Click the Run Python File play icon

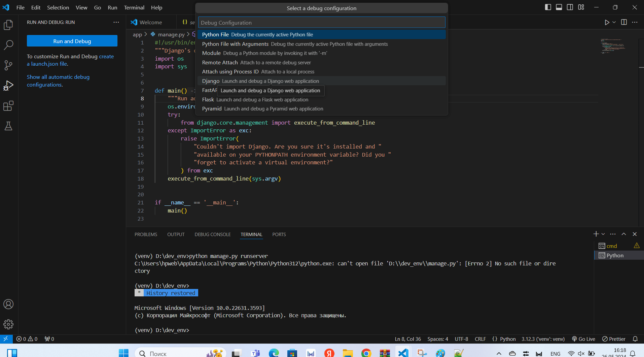607,22
